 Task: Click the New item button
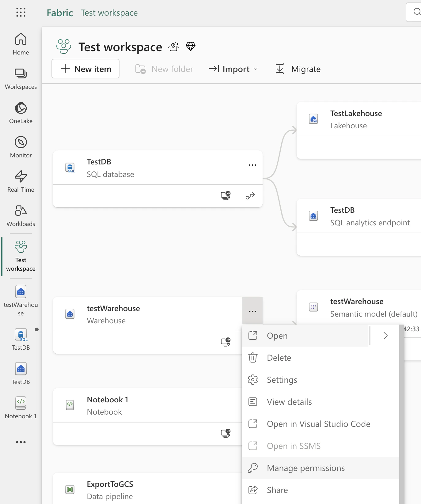pos(85,69)
